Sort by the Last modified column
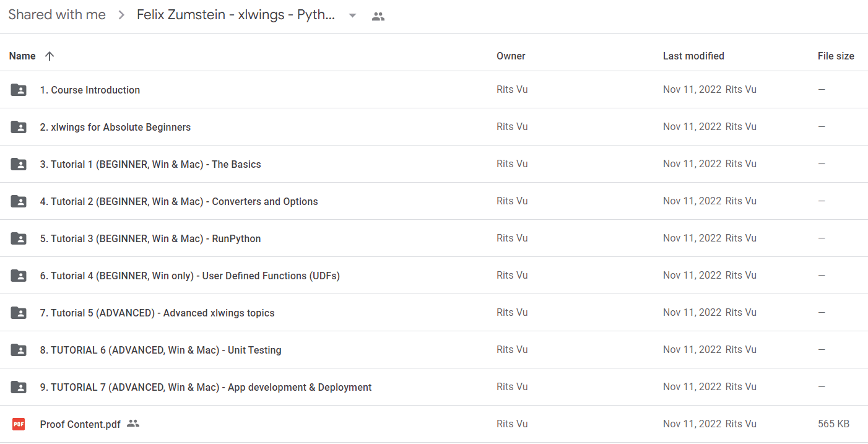 pyautogui.click(x=693, y=56)
